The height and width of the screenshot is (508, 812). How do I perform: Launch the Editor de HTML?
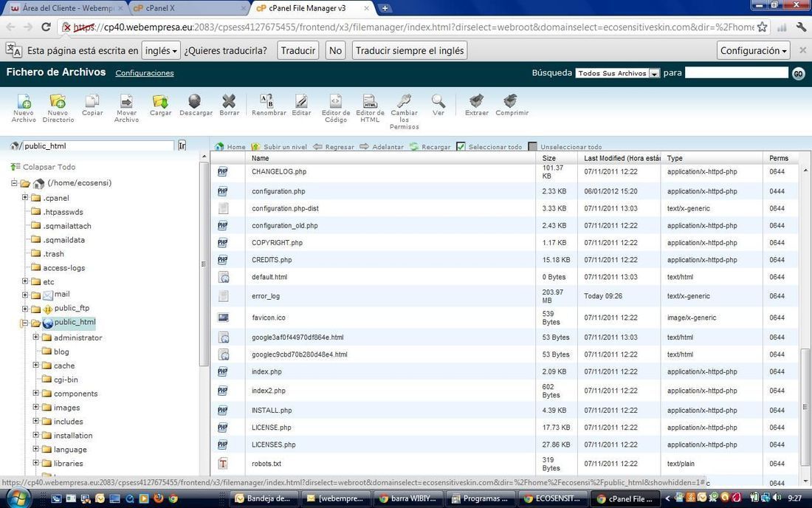[x=370, y=108]
